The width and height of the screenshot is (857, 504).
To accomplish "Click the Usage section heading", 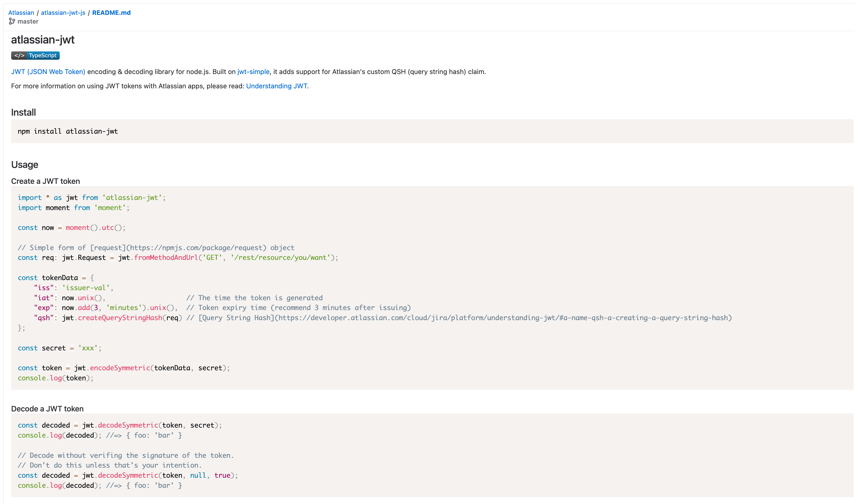I will click(x=24, y=165).
